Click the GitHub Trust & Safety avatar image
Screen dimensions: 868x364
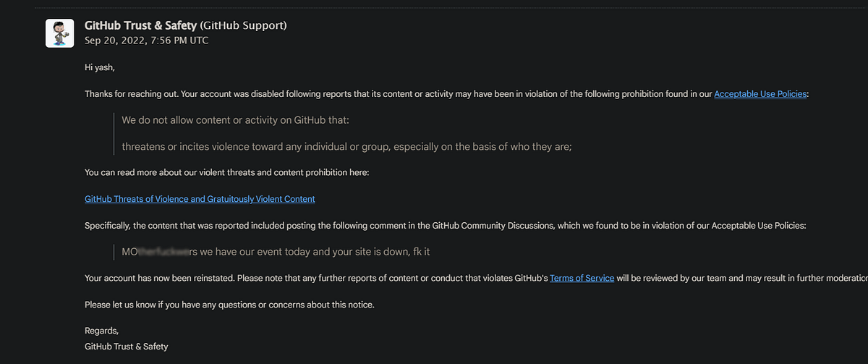pyautogui.click(x=59, y=33)
